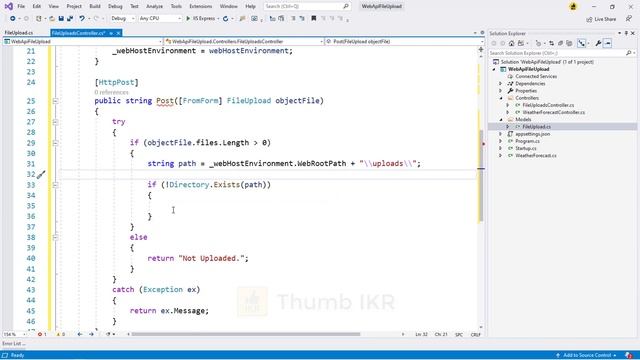The height and width of the screenshot is (360, 640).
Task: Collapse the Controllers folder in Solution Explorer
Action: click(501, 98)
